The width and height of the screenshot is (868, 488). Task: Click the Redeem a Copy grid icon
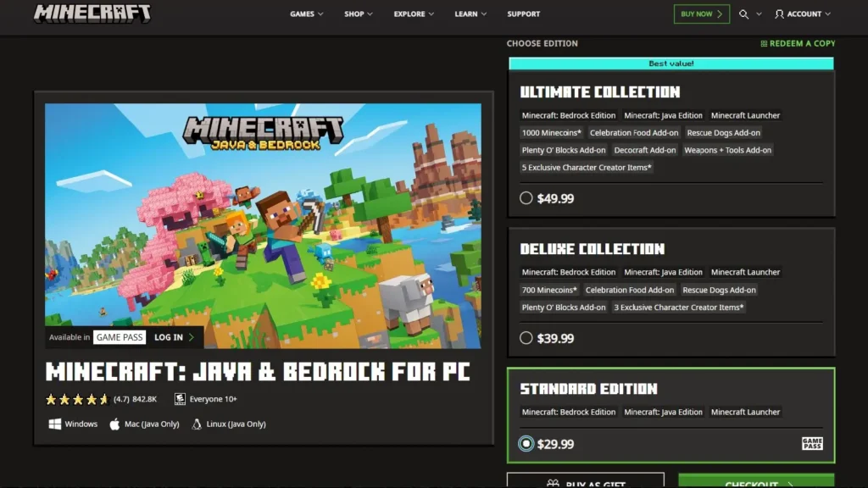(x=764, y=44)
